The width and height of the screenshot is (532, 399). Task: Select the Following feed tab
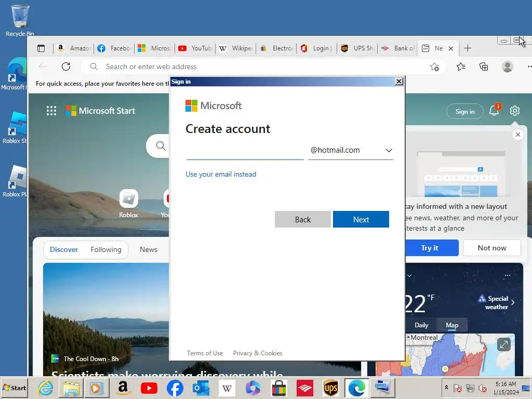point(106,249)
